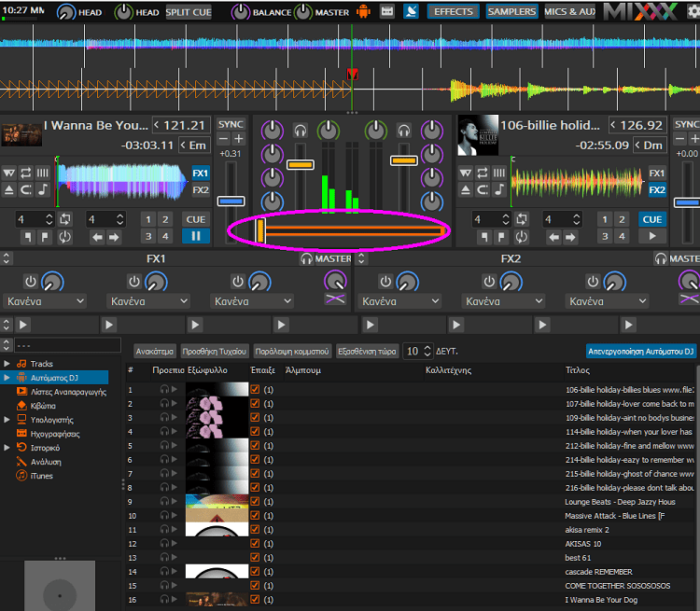Open the 121.21 BPM menu

click(180, 125)
